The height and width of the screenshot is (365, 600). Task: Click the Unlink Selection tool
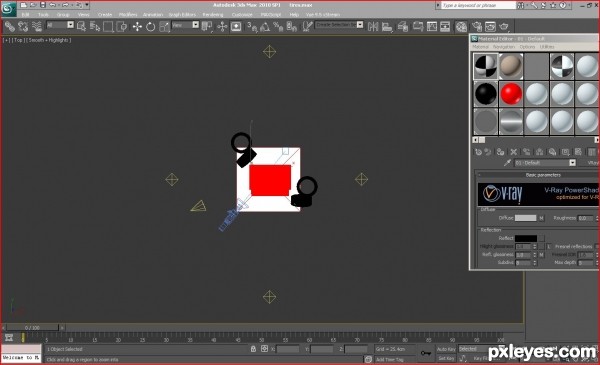(23, 26)
